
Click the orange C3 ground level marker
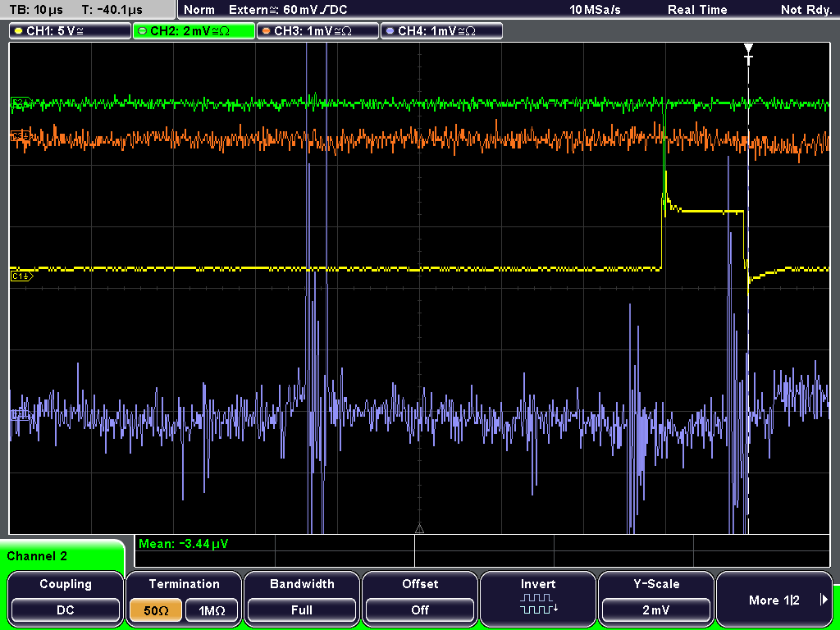[x=21, y=135]
